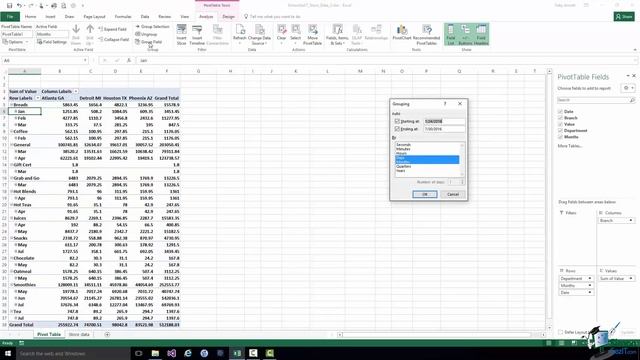
Task: Open Field Settings
Action: pyautogui.click(x=52, y=42)
